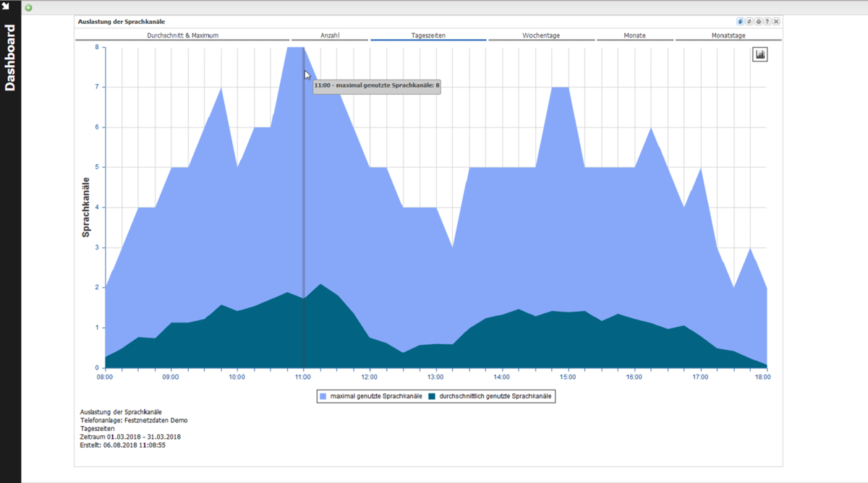Viewport: 868px width, 483px height.
Task: Select the Monatstage tab
Action: [728, 35]
